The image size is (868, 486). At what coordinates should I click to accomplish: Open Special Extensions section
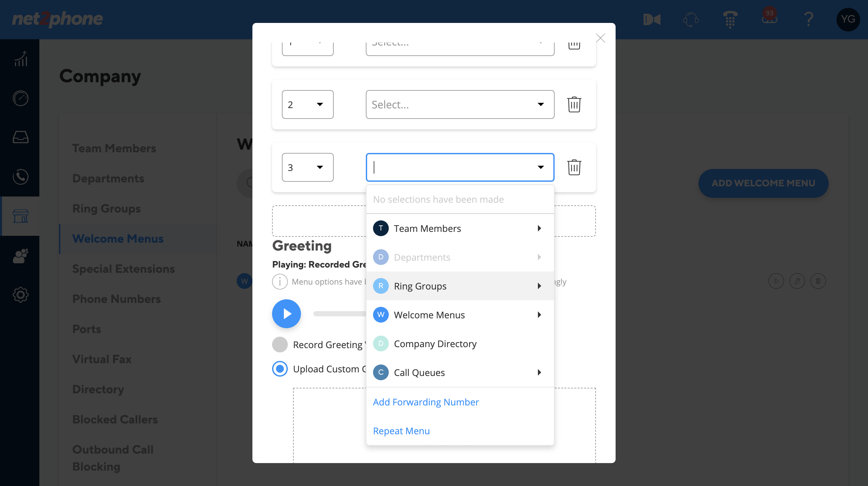[124, 269]
